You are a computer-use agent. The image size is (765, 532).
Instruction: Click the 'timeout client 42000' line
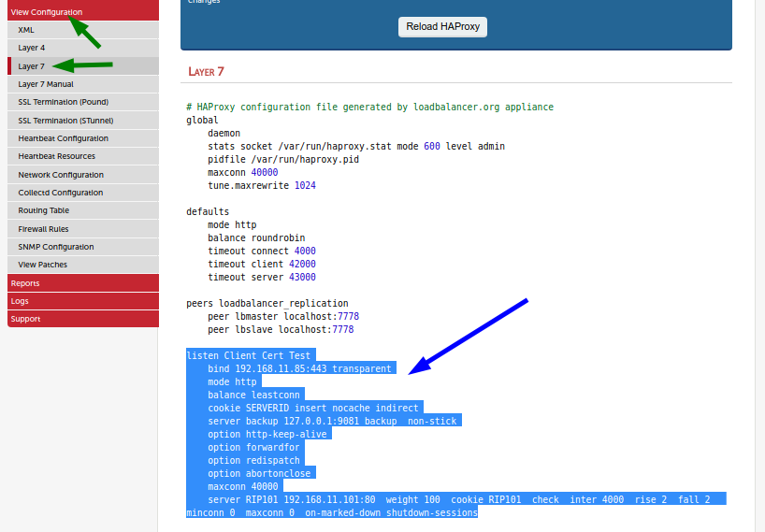click(262, 265)
